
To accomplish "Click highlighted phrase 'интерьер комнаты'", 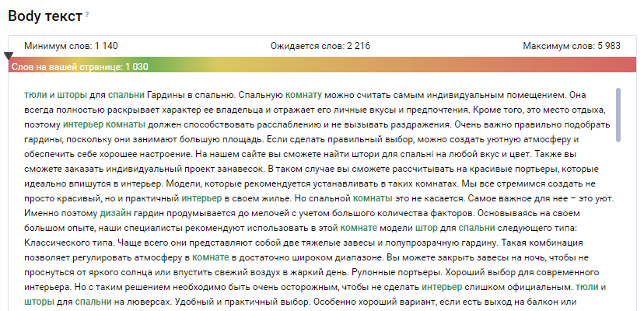I will point(104,124).
